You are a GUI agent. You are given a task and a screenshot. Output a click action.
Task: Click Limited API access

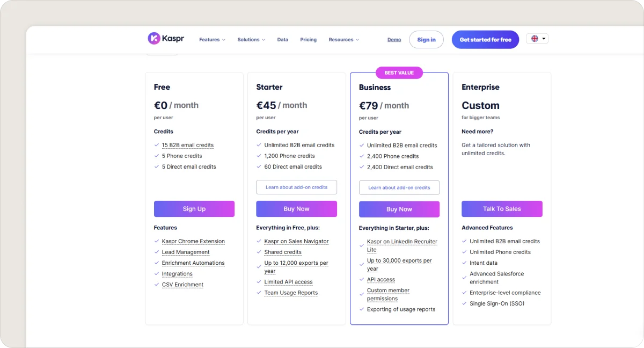288,282
